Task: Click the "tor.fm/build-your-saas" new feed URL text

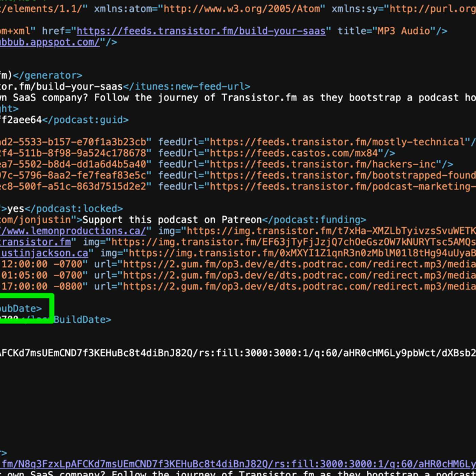Action: pyautogui.click(x=61, y=86)
